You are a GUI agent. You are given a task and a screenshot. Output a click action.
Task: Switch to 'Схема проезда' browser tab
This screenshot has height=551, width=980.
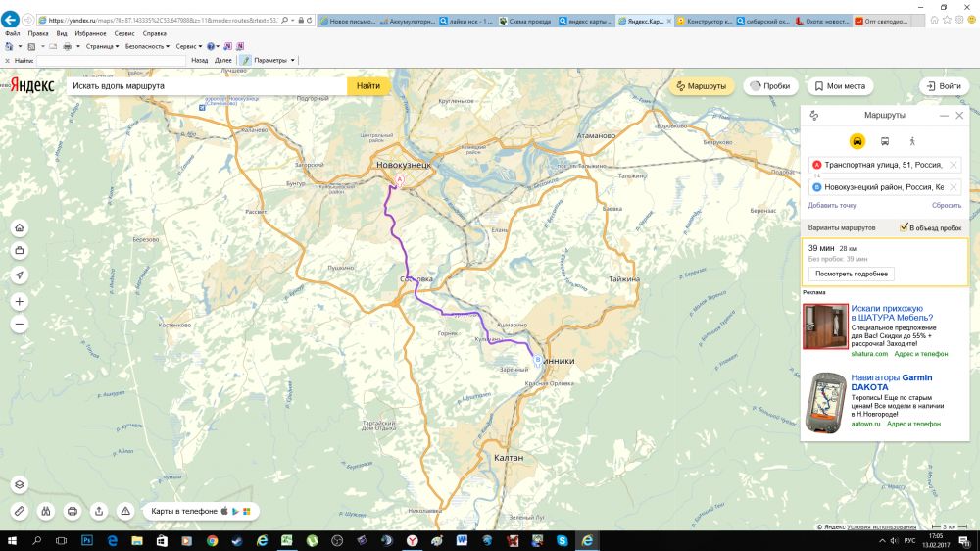[525, 20]
